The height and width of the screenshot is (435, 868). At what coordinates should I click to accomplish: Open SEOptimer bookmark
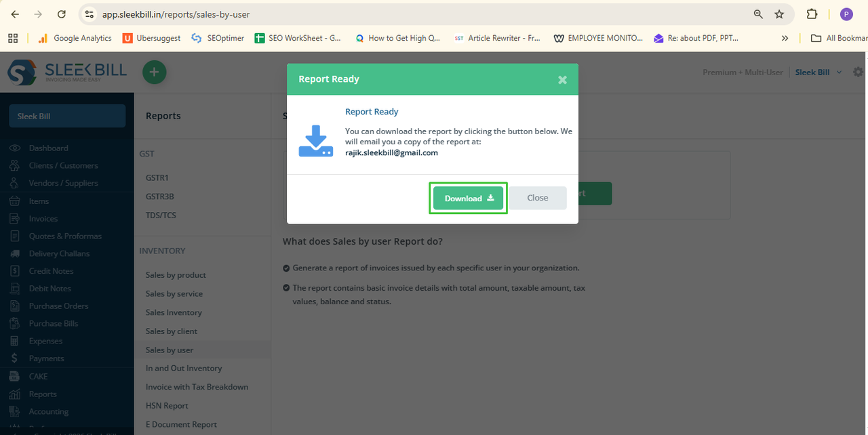218,38
